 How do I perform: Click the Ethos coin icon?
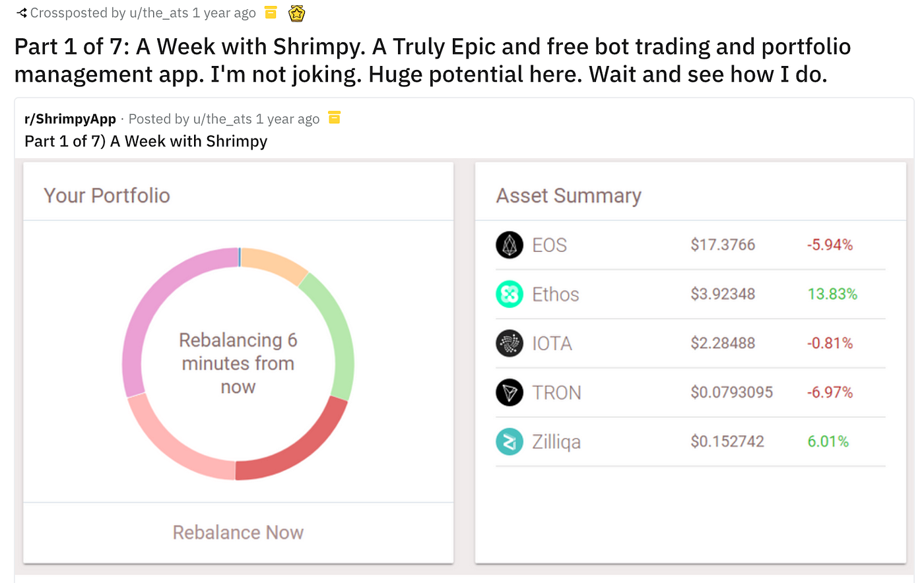(509, 294)
